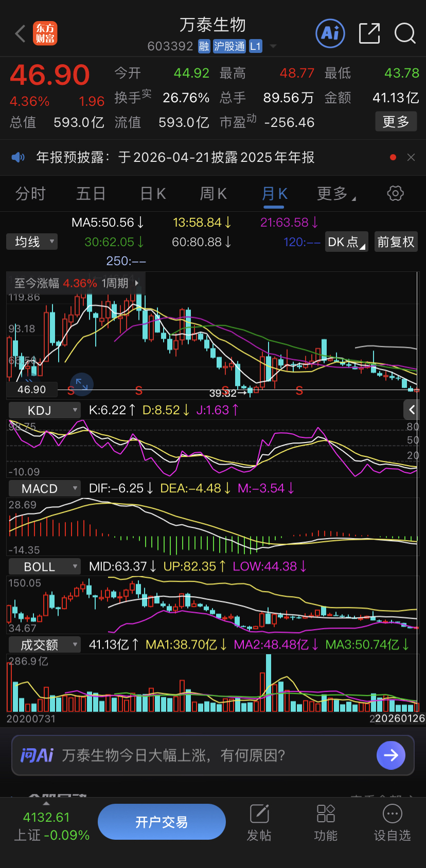The height and width of the screenshot is (868, 426).
Task: Expand the 更多 chart period menu
Action: [x=336, y=194]
